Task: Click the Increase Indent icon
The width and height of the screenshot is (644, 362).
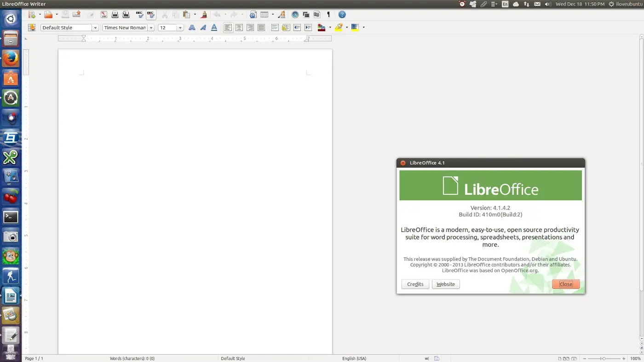Action: click(308, 28)
